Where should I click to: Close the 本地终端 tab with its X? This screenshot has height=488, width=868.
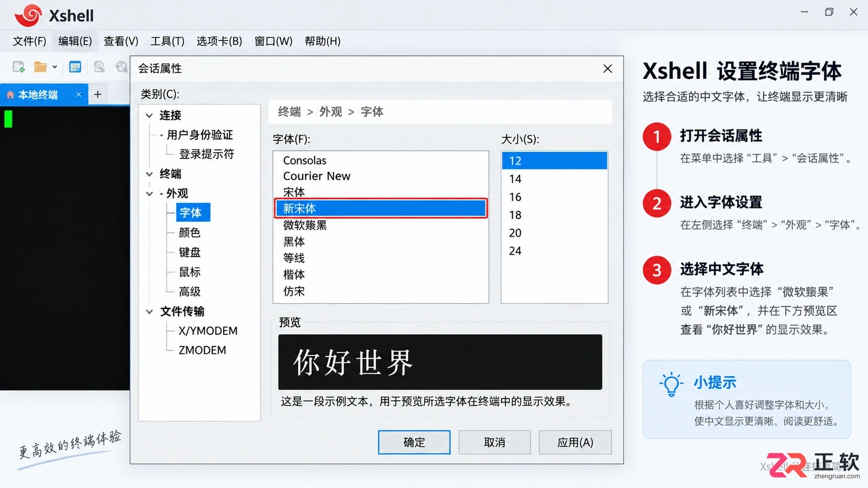tap(78, 95)
